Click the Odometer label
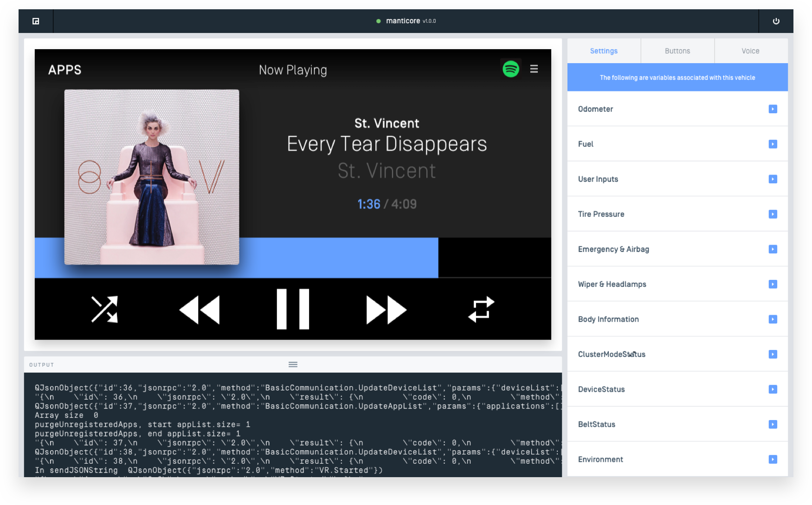This screenshot has height=505, width=812. [595, 109]
